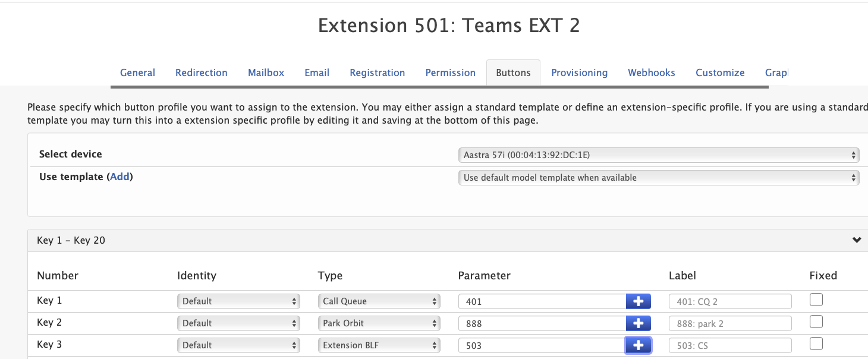Collapse the Key 1 - Key 20 section chevron
Viewport: 868px width, 359px height.
[x=856, y=240]
